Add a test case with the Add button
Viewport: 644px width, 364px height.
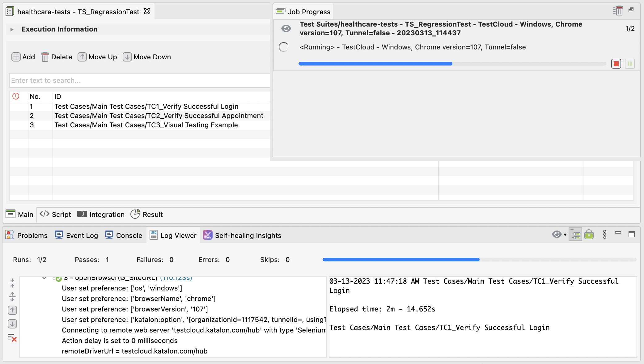[x=23, y=57]
